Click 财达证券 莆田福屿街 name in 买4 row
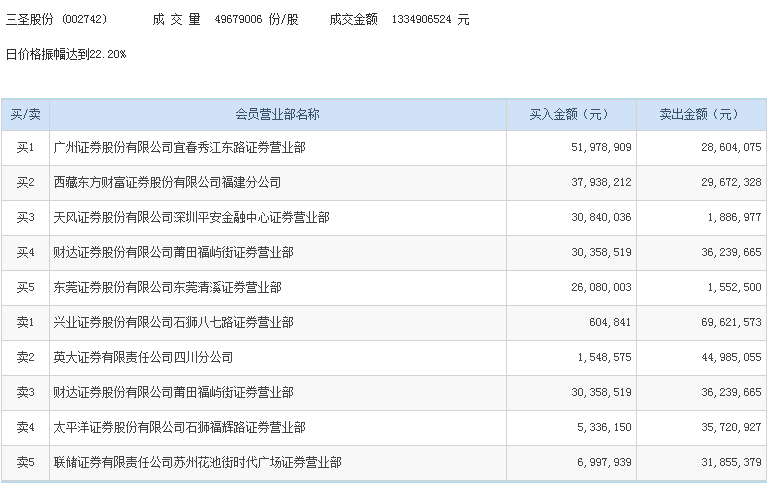 click(x=173, y=253)
